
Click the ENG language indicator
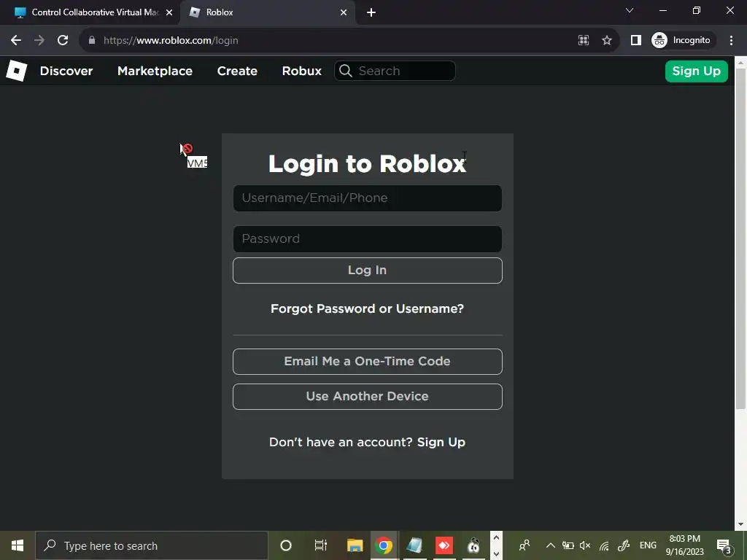pos(648,545)
